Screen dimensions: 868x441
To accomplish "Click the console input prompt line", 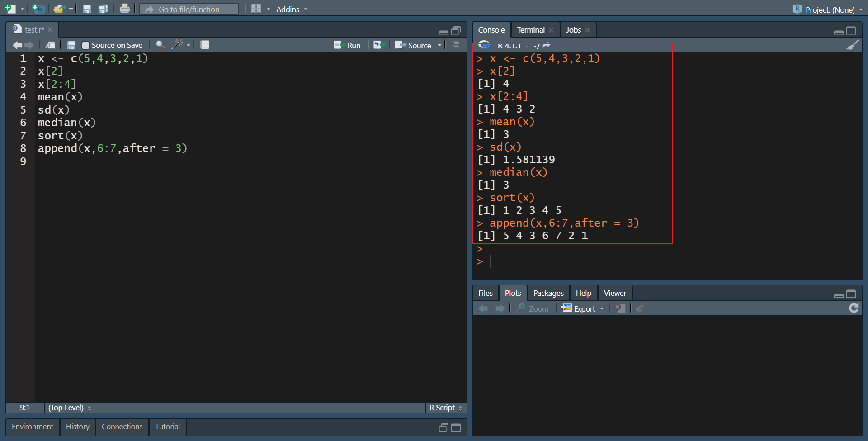I will 667,261.
